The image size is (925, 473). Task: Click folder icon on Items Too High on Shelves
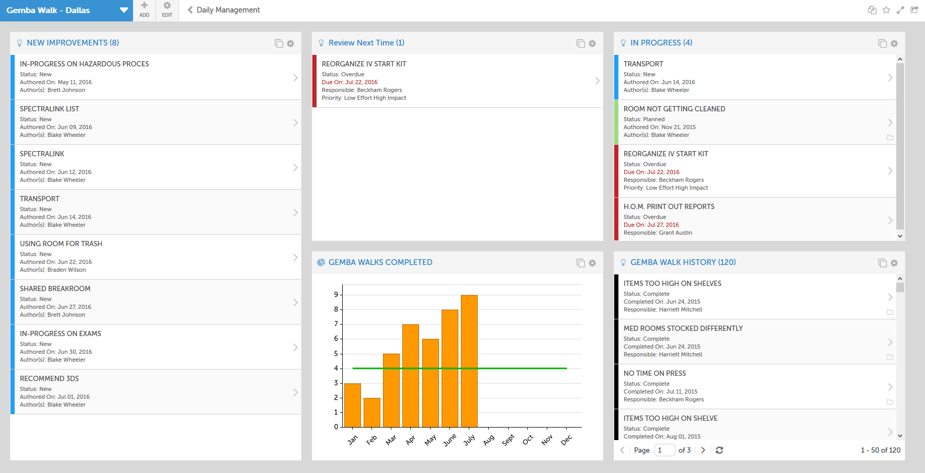tap(890, 312)
